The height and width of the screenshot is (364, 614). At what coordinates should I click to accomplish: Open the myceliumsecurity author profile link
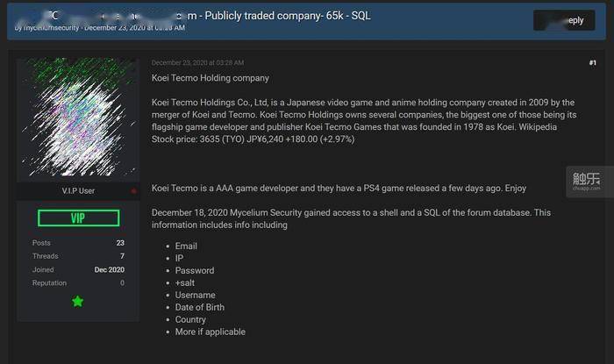pos(51,28)
